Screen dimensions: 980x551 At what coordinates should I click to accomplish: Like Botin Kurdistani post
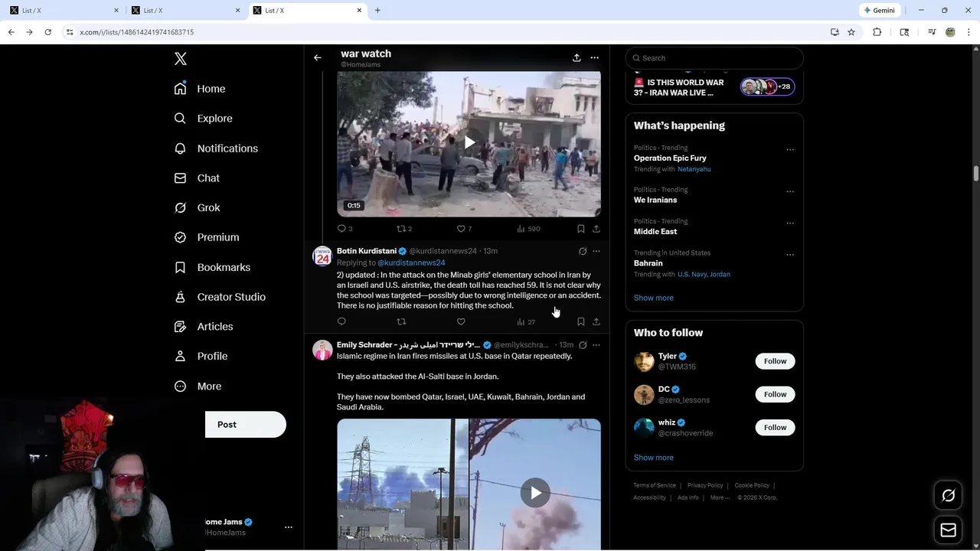(x=461, y=321)
